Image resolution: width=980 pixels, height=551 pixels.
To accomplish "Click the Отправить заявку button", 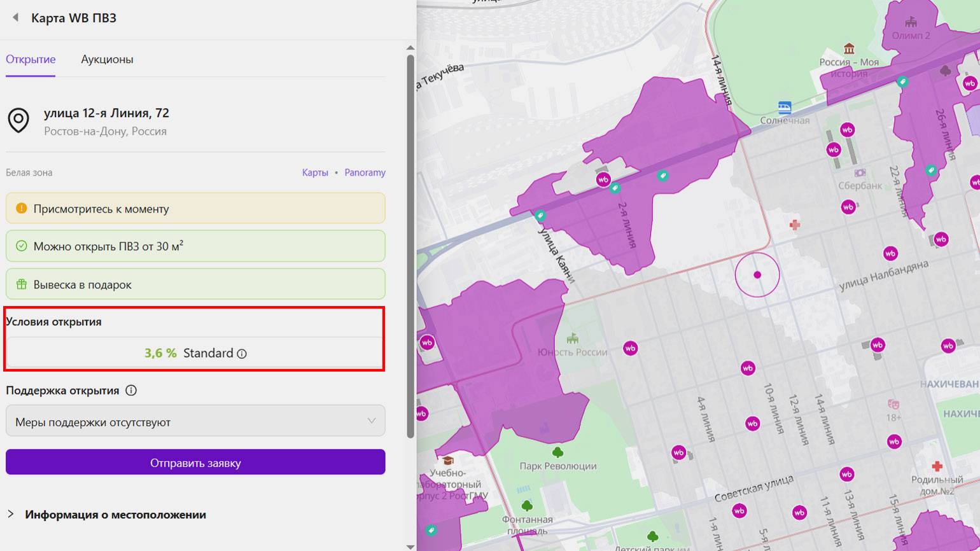I will [x=195, y=462].
